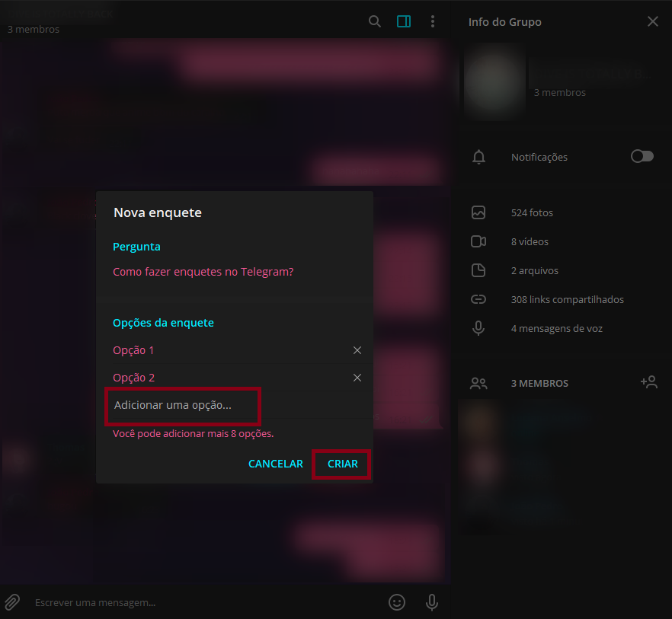This screenshot has height=619, width=672.
Task: Click the Pergunta label
Action: pyautogui.click(x=136, y=247)
